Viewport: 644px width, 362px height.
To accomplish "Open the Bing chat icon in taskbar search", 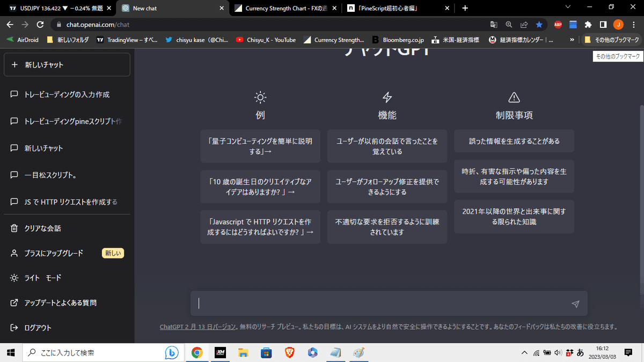I will [171, 352].
